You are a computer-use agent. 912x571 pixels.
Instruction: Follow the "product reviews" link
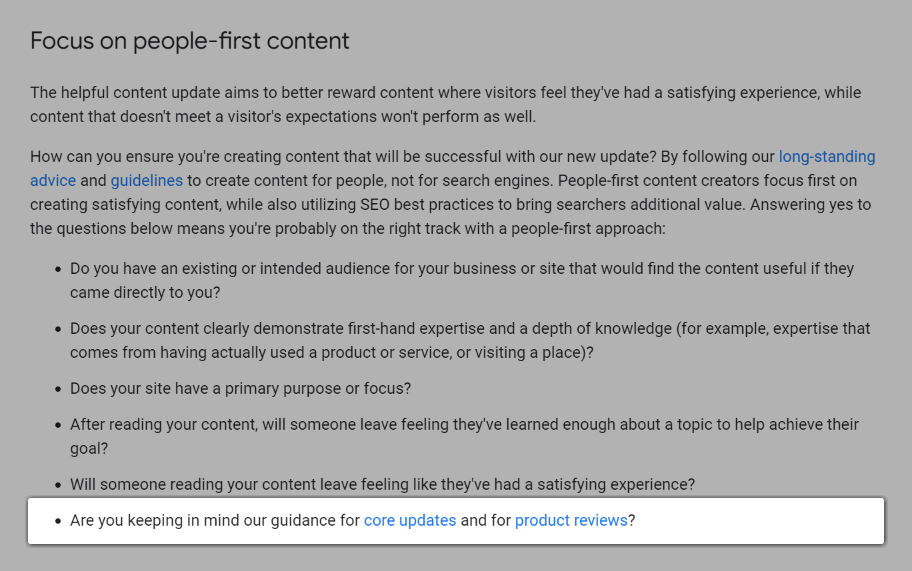click(571, 521)
